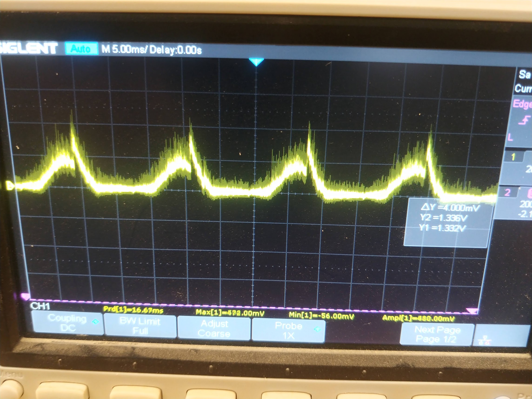This screenshot has width=532, height=399.
Task: Select the Max[1] measurement readout
Action: pyautogui.click(x=230, y=313)
